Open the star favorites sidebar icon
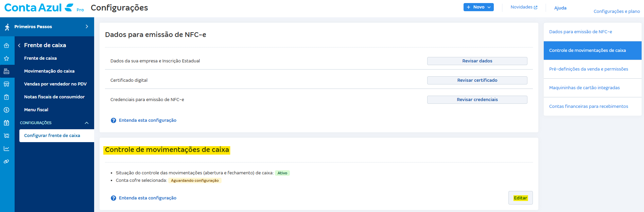 [6, 58]
